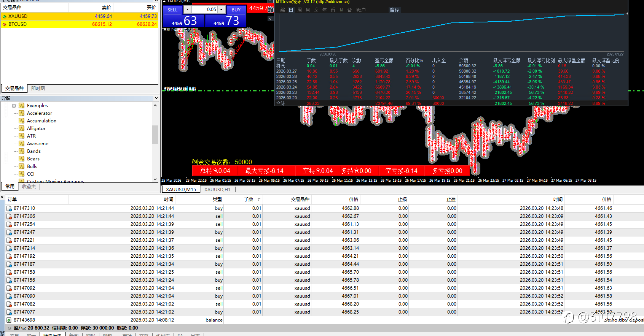Select the 月 period in MTDriver stats
The width and height of the screenshot is (644, 336).
[308, 10]
